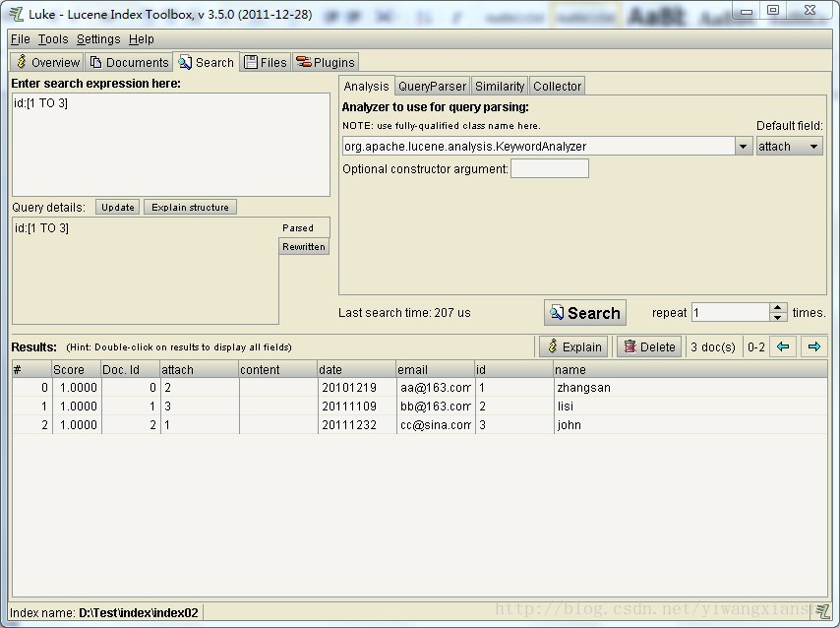This screenshot has width=840, height=628.
Task: Open the File menu
Action: pos(21,39)
